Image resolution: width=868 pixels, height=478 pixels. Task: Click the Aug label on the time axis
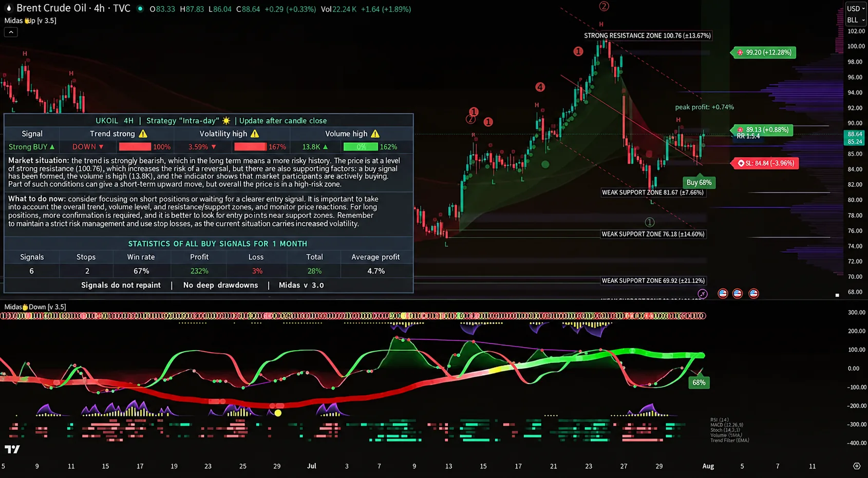[x=708, y=466]
